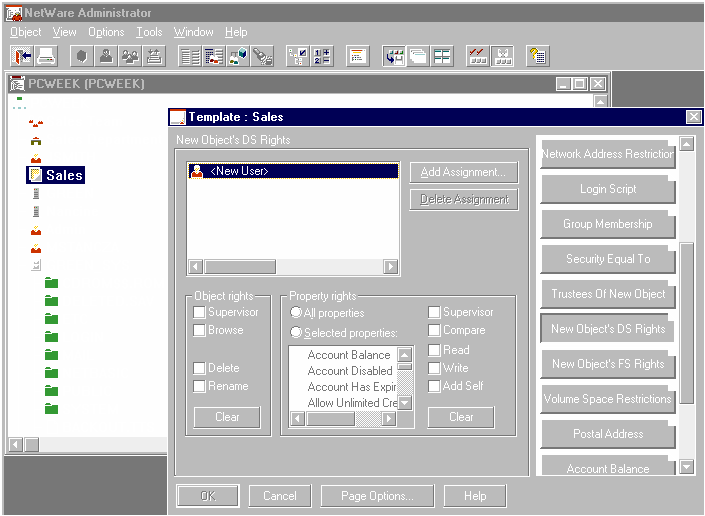
Task: Click the flashlight Search toolbar icon
Action: [x=262, y=56]
